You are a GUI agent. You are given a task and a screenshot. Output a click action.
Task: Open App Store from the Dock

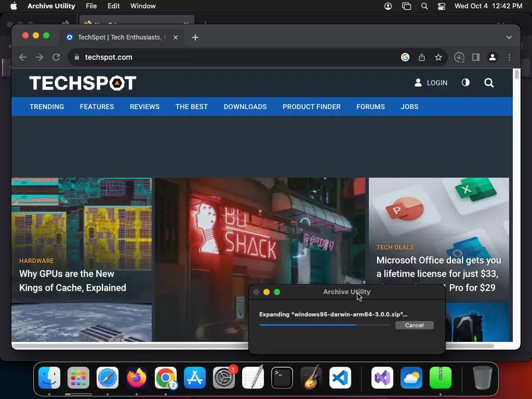coord(195,377)
